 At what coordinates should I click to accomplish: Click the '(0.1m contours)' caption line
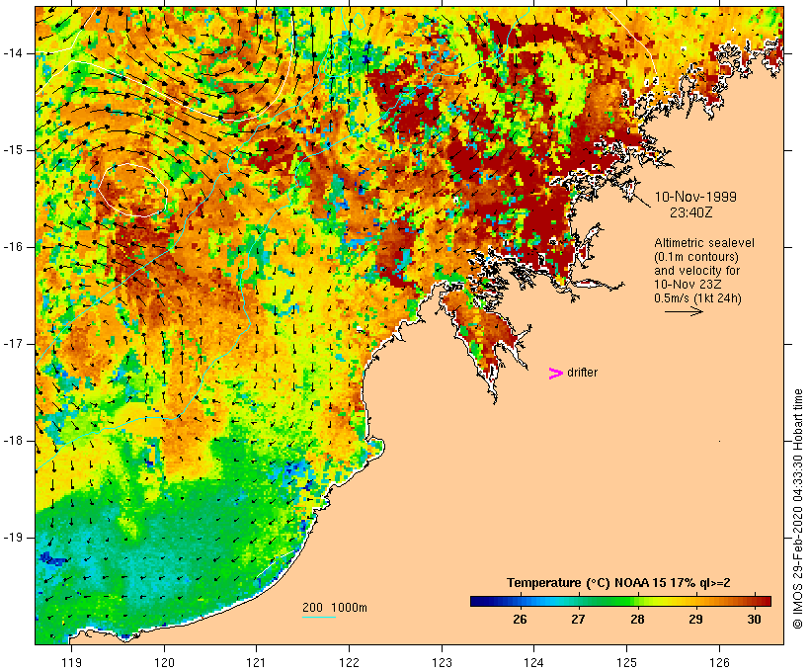pos(696,257)
